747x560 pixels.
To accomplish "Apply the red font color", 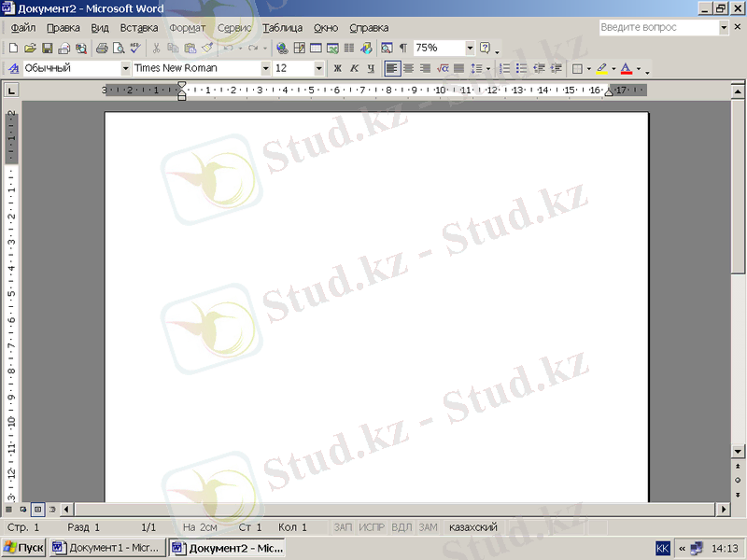I will [627, 68].
